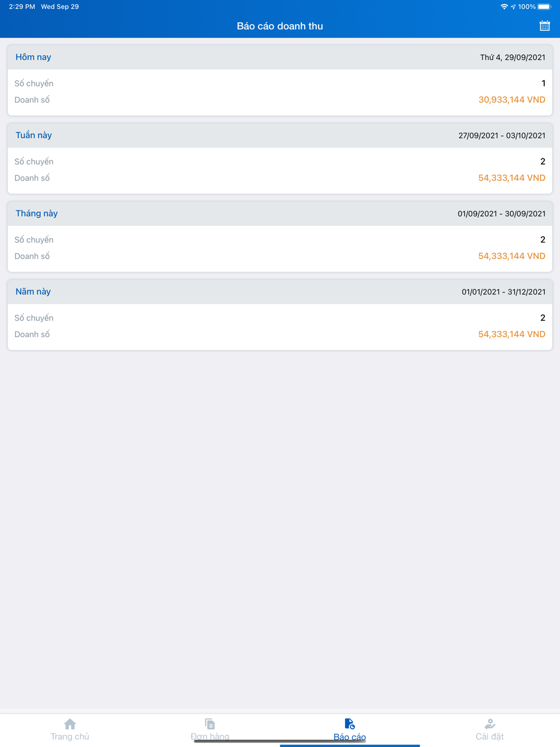Tap the Wi-Fi status icon
This screenshot has height=747, width=560.
(x=504, y=7)
